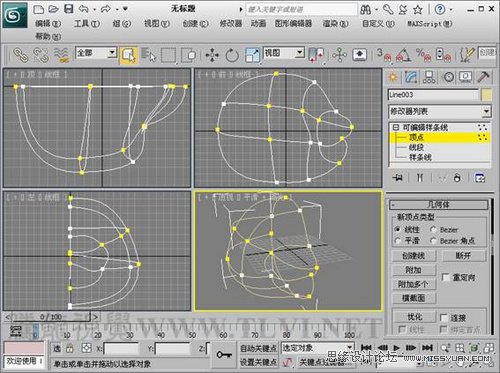Click the Remove Modifier trash icon
This screenshot has height=373, width=500.
point(457,178)
